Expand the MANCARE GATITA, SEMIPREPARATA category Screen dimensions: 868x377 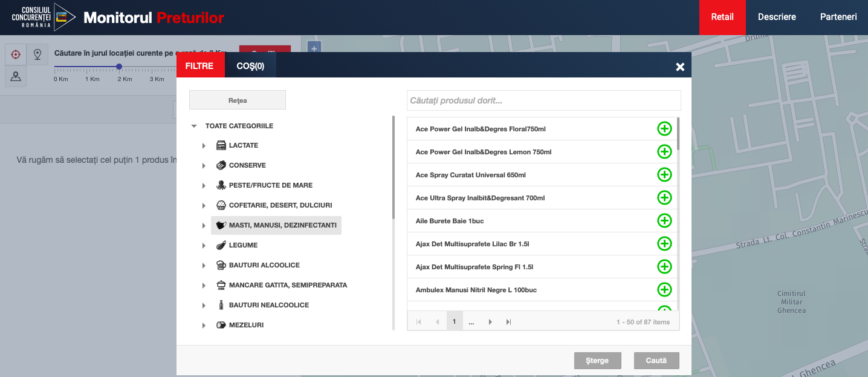204,286
